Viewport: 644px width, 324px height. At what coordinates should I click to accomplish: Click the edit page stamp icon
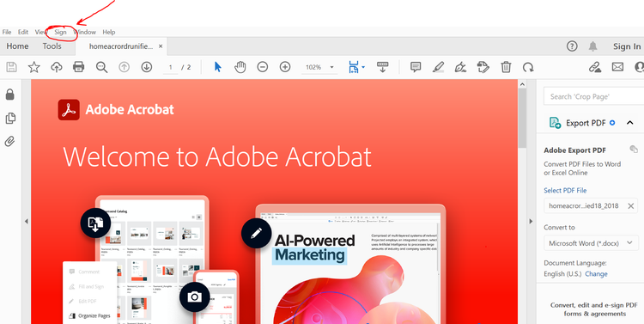(483, 67)
